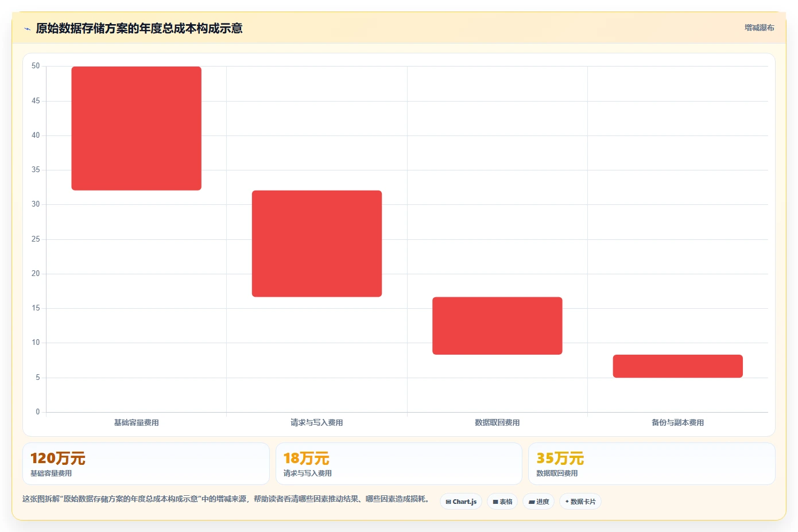Click the description sentence starting 这张图拆解

pyautogui.click(x=226, y=499)
